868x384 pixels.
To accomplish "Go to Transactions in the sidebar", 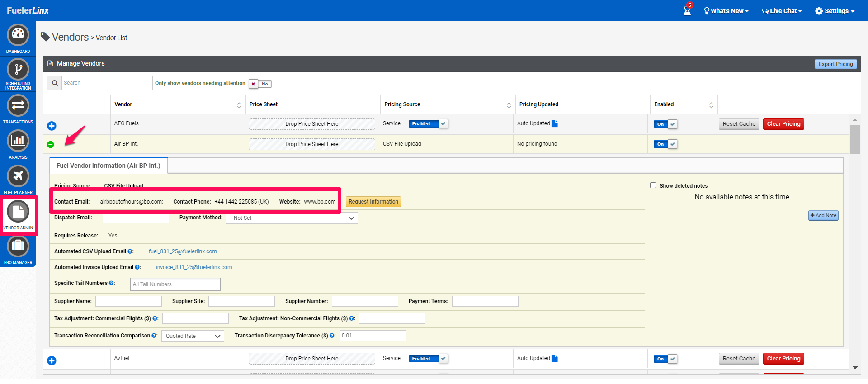I will pyautogui.click(x=18, y=106).
